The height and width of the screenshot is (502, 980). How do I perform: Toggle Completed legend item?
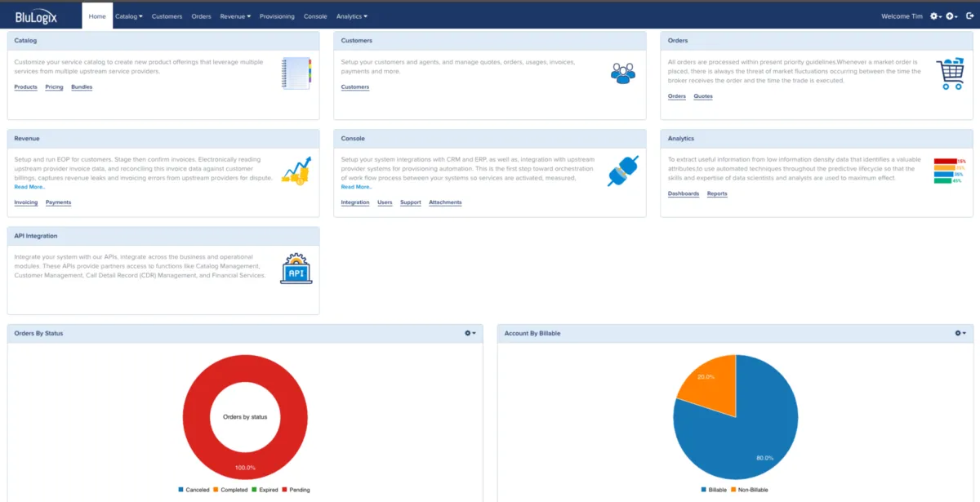point(229,490)
